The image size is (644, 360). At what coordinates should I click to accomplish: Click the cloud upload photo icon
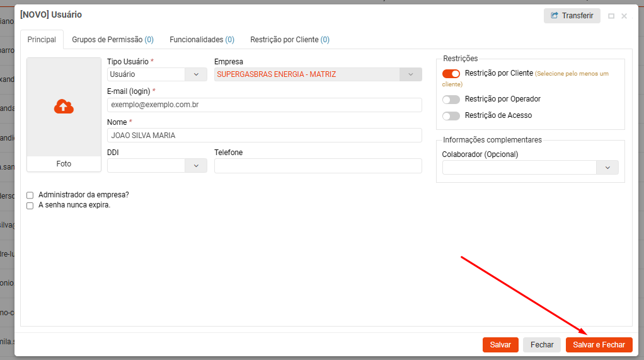coord(64,107)
